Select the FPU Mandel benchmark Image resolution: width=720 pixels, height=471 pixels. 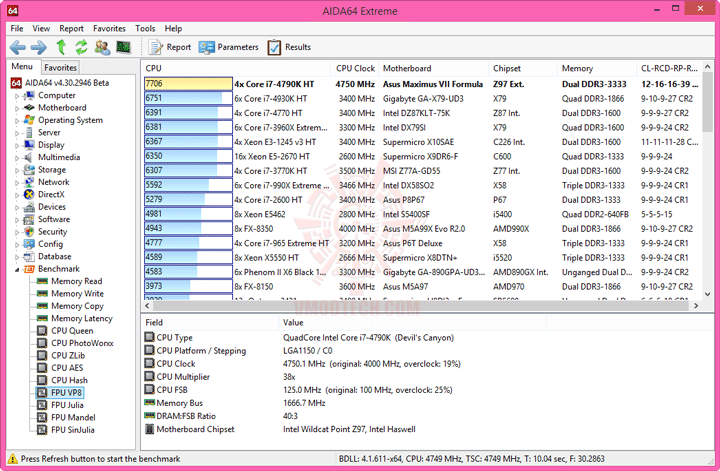(x=73, y=418)
